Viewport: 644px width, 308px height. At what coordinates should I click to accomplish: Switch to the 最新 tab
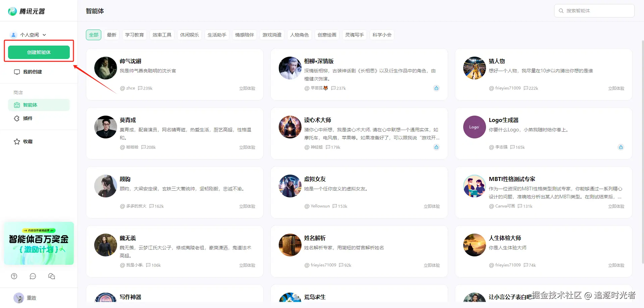pos(112,35)
